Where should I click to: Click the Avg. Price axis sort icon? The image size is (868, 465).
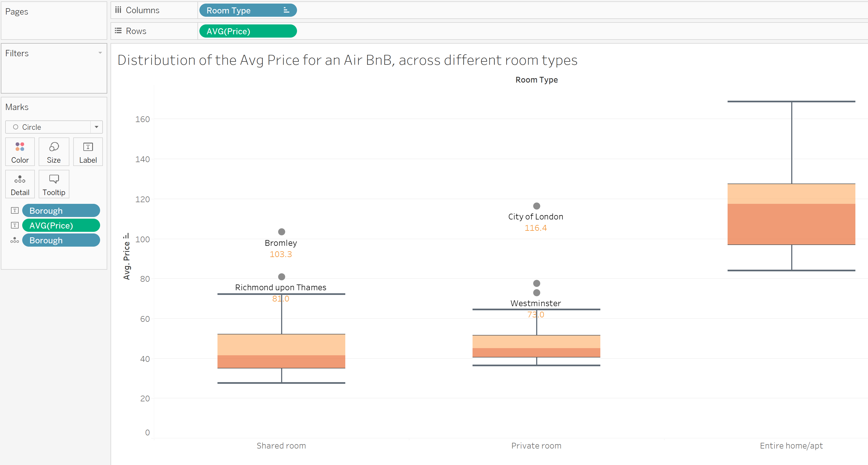tap(126, 236)
